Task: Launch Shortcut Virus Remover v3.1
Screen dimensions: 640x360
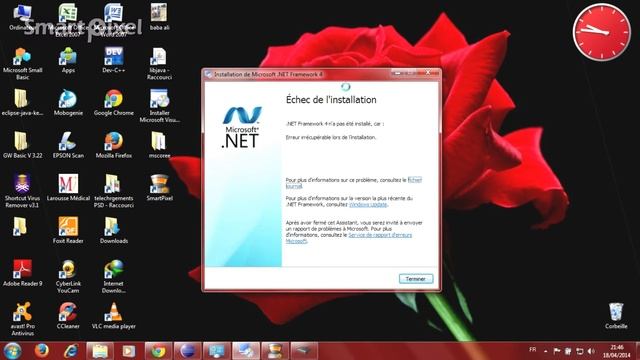Action: coord(22,191)
